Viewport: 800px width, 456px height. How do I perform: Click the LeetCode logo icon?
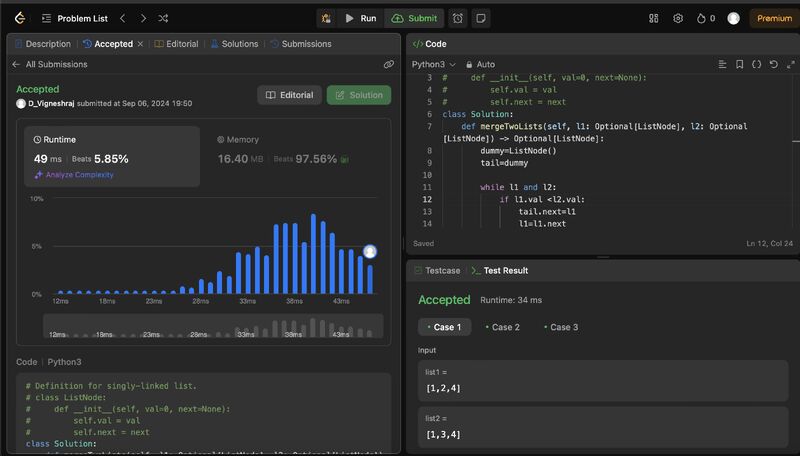21,18
